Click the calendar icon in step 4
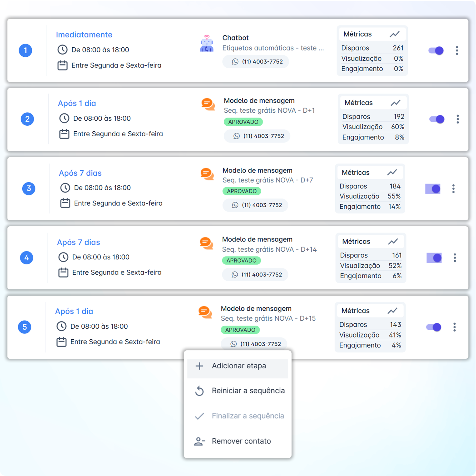The width and height of the screenshot is (476, 476). pos(63,273)
